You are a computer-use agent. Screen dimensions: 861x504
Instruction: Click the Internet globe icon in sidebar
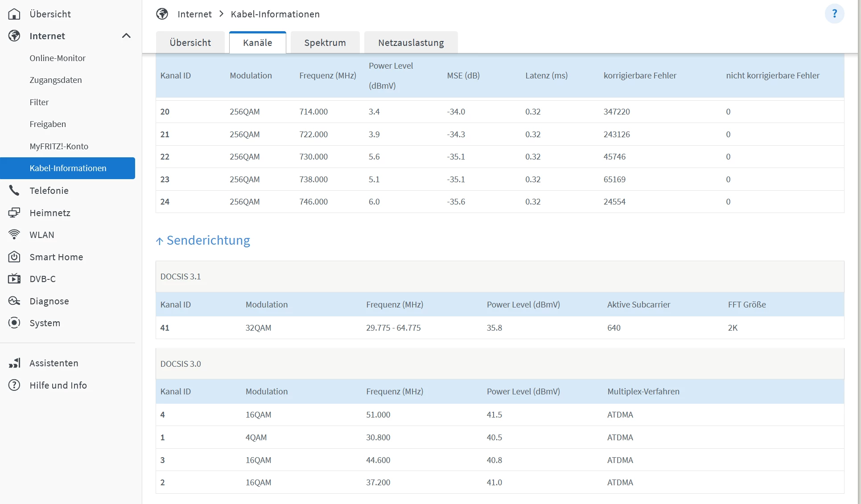point(14,36)
